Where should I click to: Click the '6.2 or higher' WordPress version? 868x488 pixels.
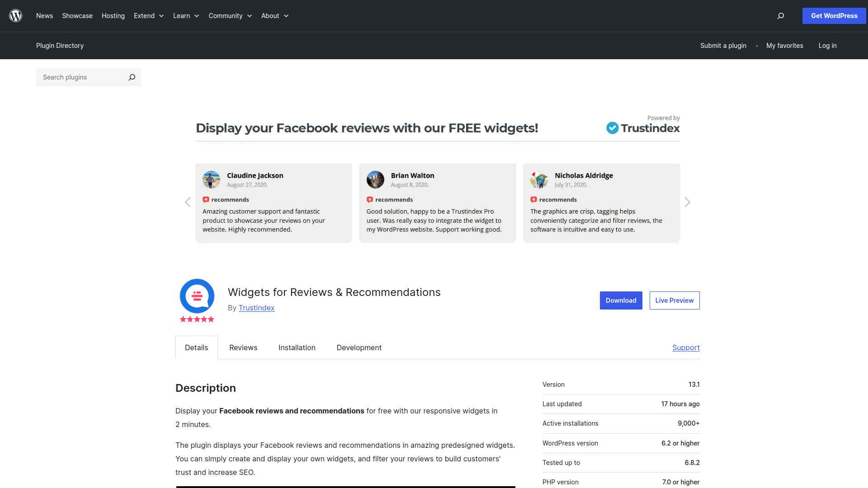[680, 443]
